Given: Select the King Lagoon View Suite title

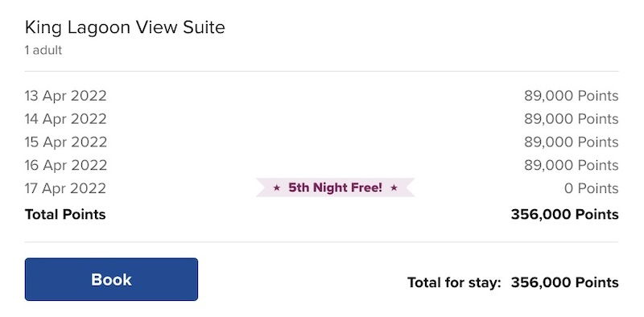Looking at the screenshot, I should pos(125,27).
